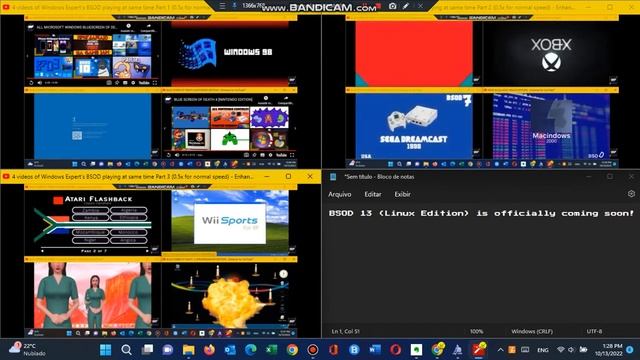Open Editar menu in Notepad
The width and height of the screenshot is (640, 360).
point(373,194)
